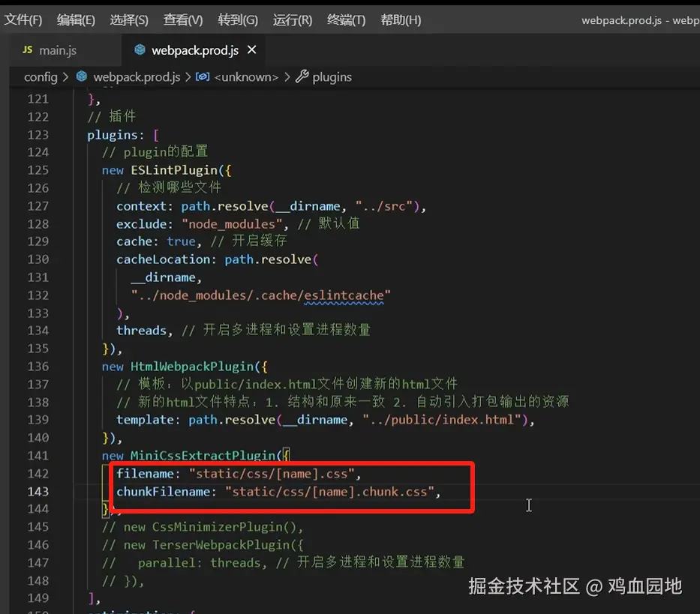Expand the chevron after webpack.prod.js breadcrumb

pyautogui.click(x=188, y=77)
